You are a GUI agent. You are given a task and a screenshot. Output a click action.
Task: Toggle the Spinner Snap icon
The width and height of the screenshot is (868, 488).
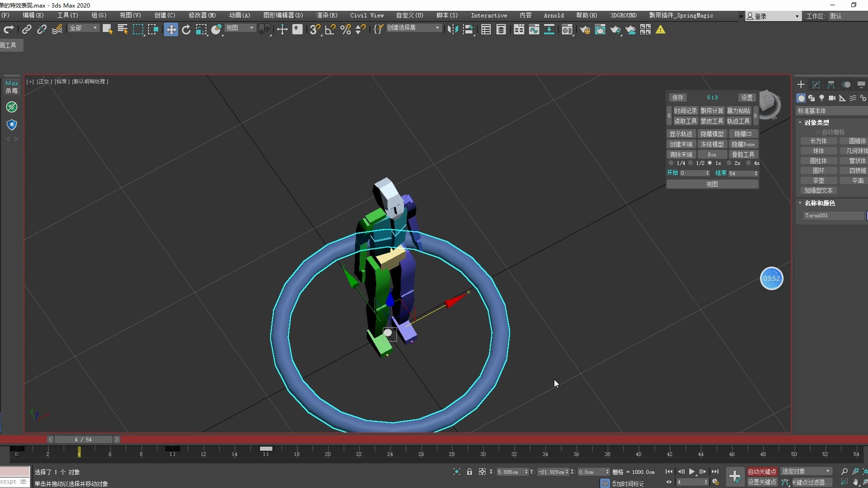pyautogui.click(x=361, y=30)
